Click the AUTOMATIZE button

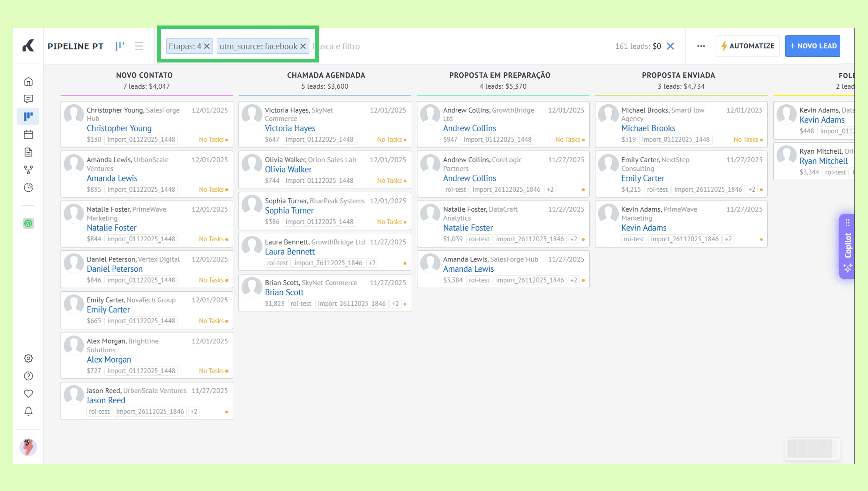pos(747,46)
